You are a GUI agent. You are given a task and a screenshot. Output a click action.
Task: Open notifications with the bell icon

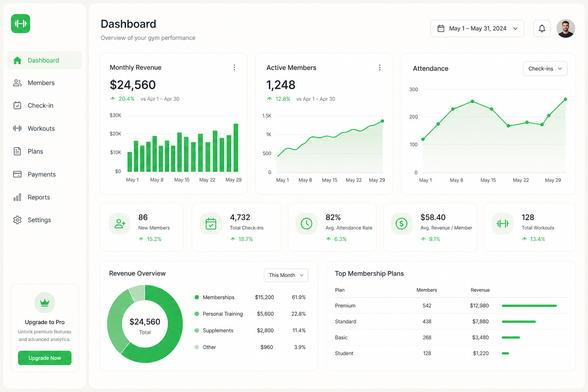542,28
